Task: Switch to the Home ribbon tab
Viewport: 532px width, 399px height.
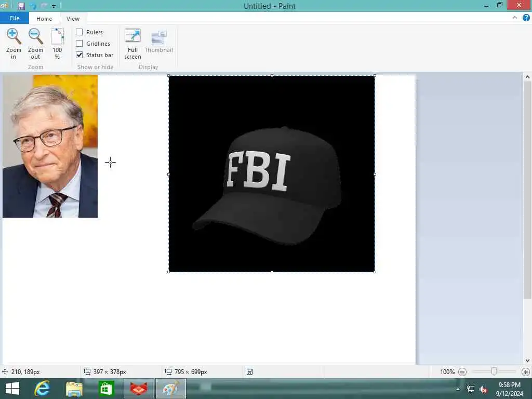Action: pyautogui.click(x=44, y=19)
